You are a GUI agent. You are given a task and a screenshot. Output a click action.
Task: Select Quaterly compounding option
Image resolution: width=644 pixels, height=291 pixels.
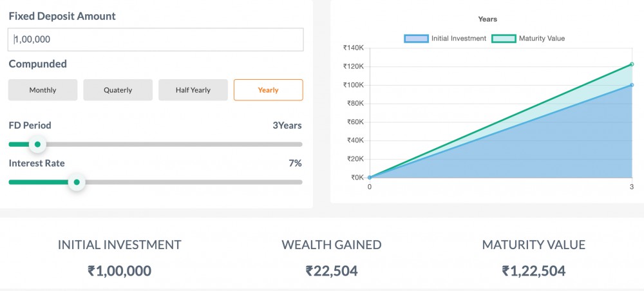tap(118, 90)
